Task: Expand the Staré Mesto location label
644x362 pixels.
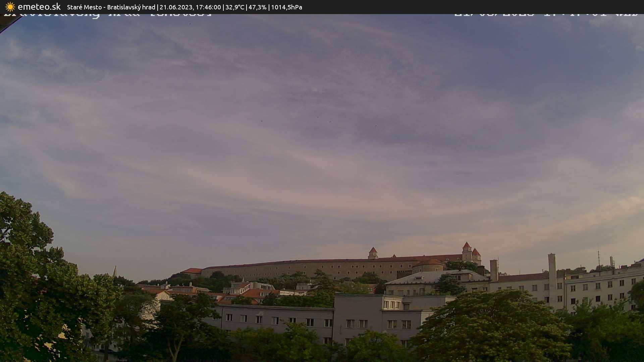Action: point(84,7)
